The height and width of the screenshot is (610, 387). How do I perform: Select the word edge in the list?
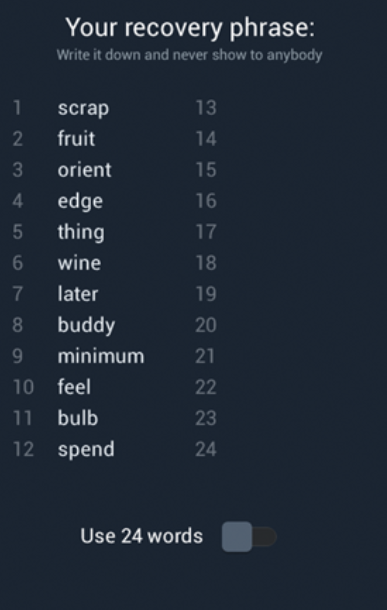click(80, 202)
